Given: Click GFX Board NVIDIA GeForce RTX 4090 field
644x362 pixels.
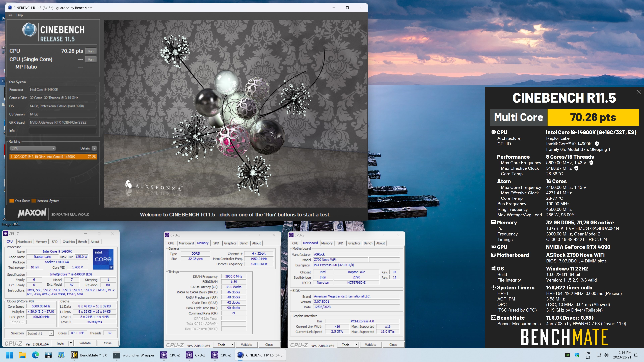Looking at the screenshot, I should (63, 122).
